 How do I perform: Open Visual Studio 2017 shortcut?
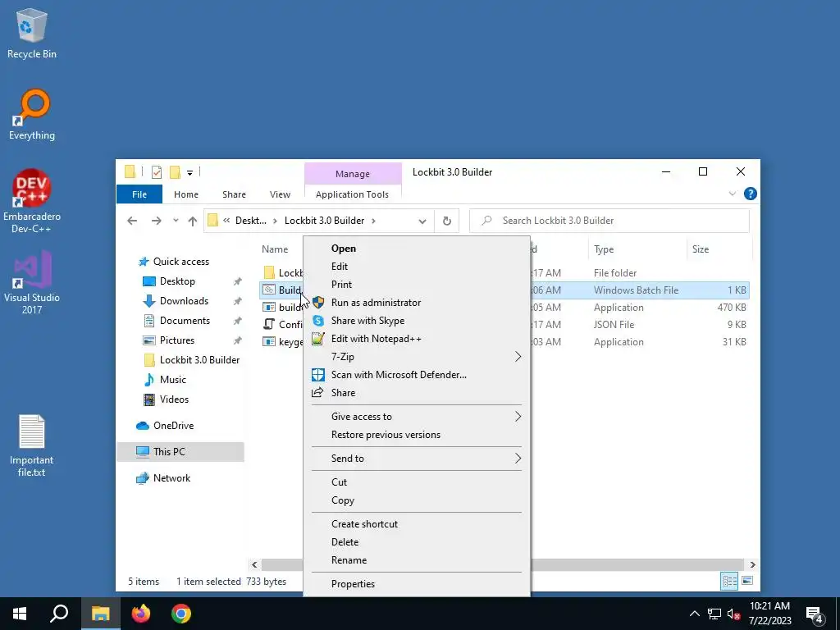point(32,282)
